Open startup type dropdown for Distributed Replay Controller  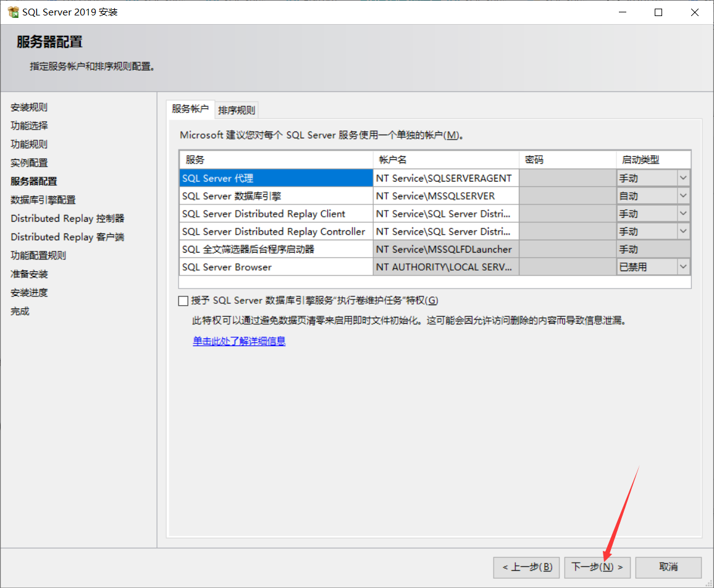(x=683, y=232)
